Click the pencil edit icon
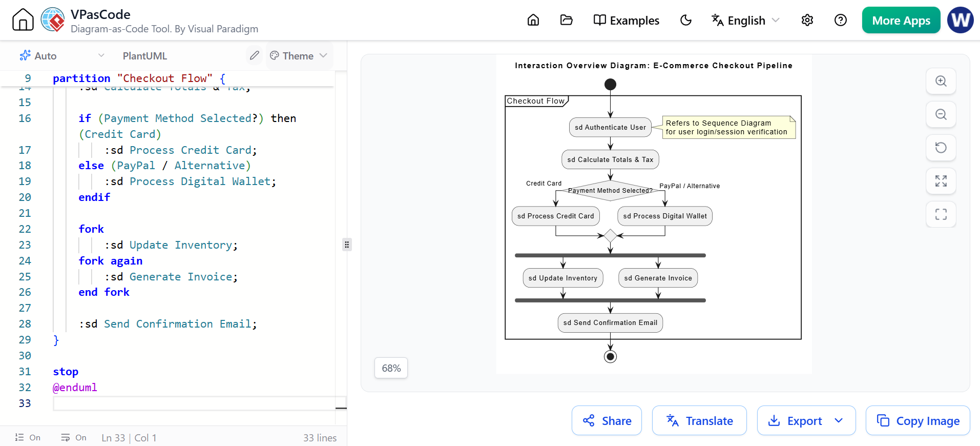The width and height of the screenshot is (980, 446). pyautogui.click(x=254, y=55)
